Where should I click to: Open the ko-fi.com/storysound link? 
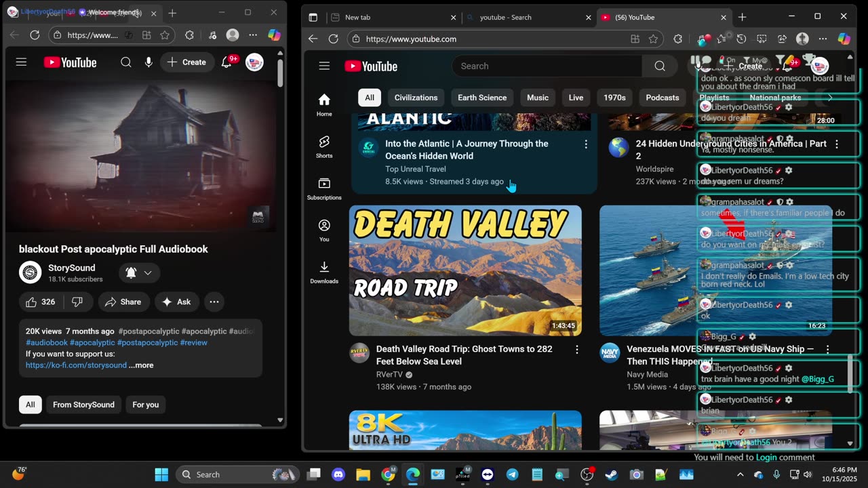coord(76,365)
